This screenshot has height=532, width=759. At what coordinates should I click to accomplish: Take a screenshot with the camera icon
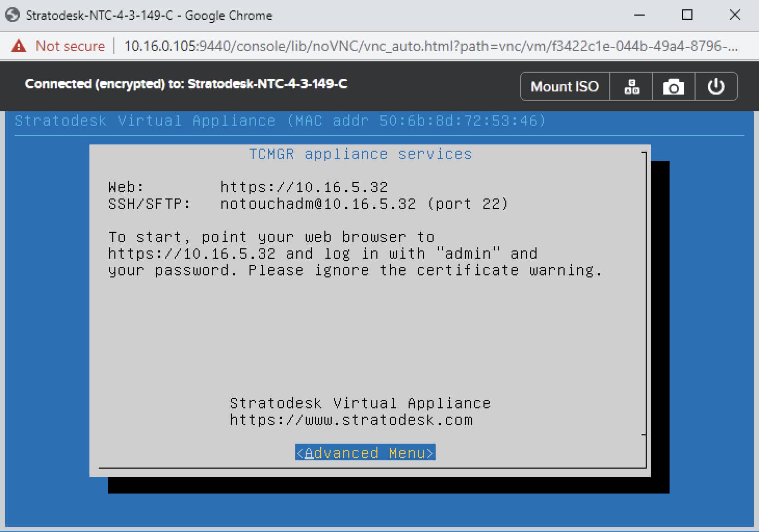point(673,86)
